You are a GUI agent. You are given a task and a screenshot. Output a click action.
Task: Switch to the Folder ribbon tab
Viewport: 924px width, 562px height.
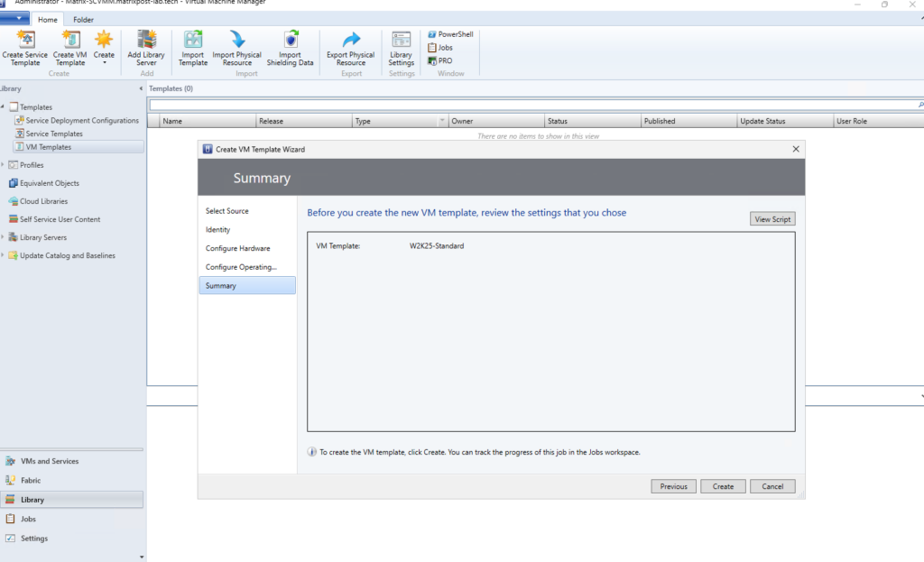point(83,20)
